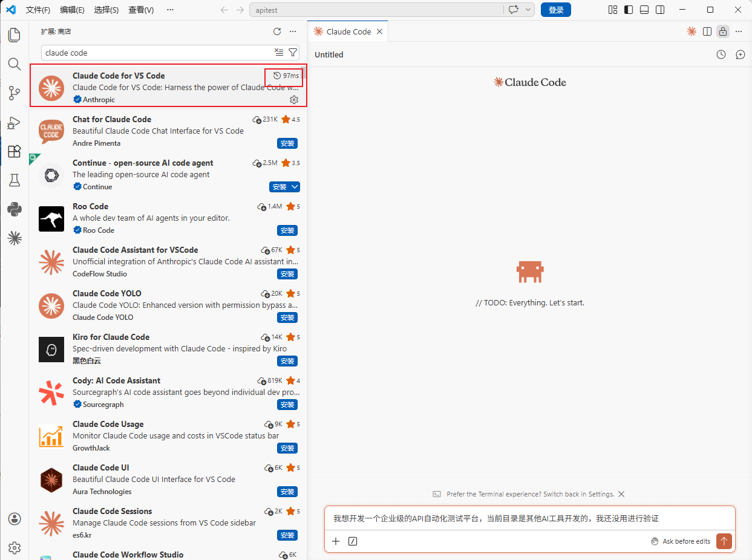Image resolution: width=752 pixels, height=560 pixels.
Task: Install the Claude Code Sessions extension
Action: (287, 535)
